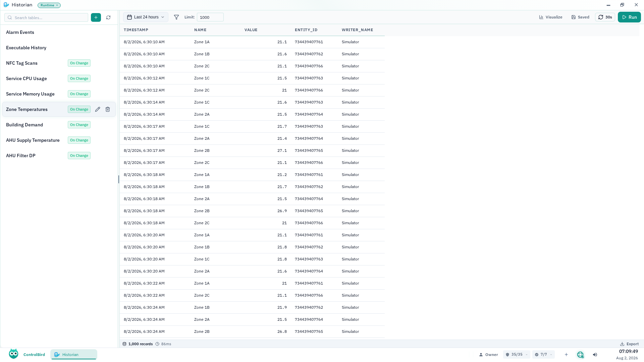Open Saved queries
This screenshot has width=644, height=362.
(580, 17)
